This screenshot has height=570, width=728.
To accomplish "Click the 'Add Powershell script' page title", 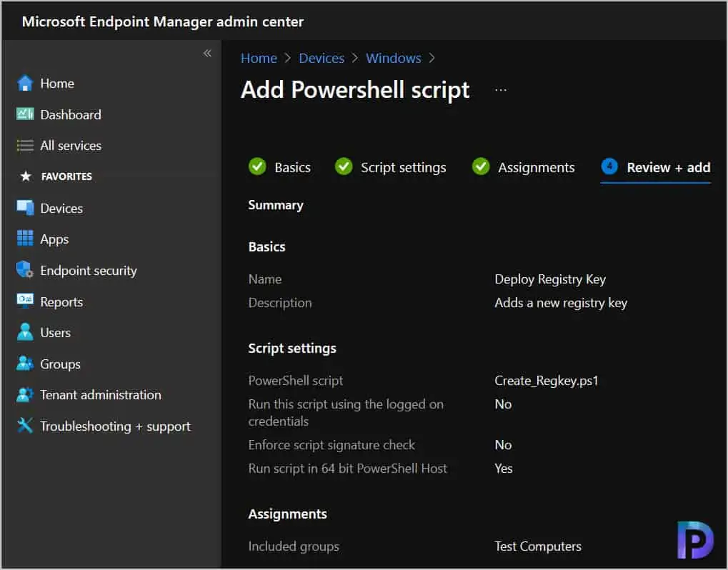I will 355,90.
